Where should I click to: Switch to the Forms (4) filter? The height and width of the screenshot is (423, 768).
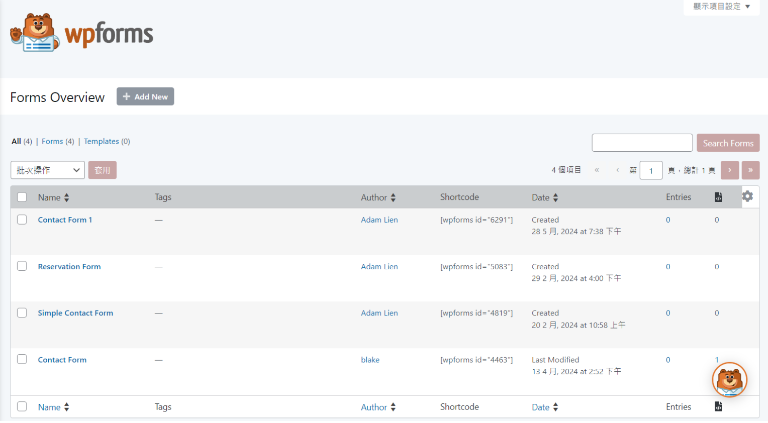coord(57,141)
